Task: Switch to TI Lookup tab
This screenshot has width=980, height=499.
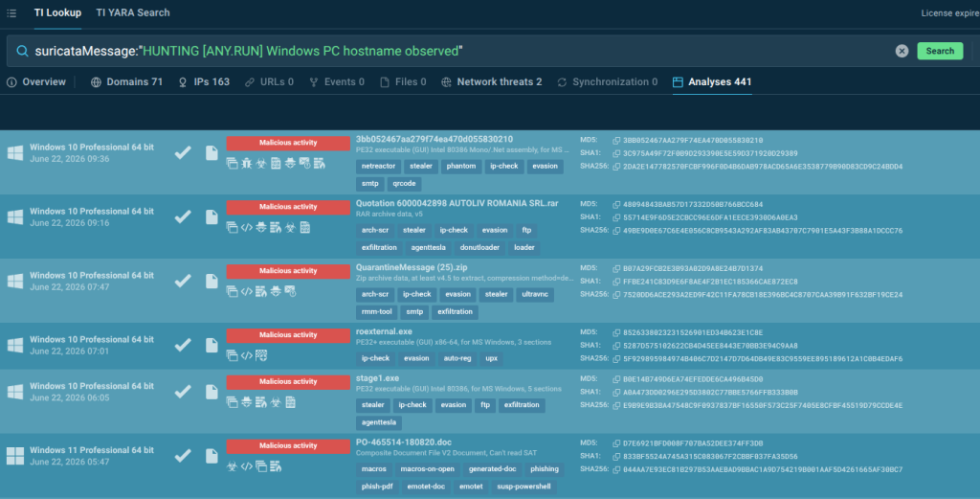Action: pos(57,12)
